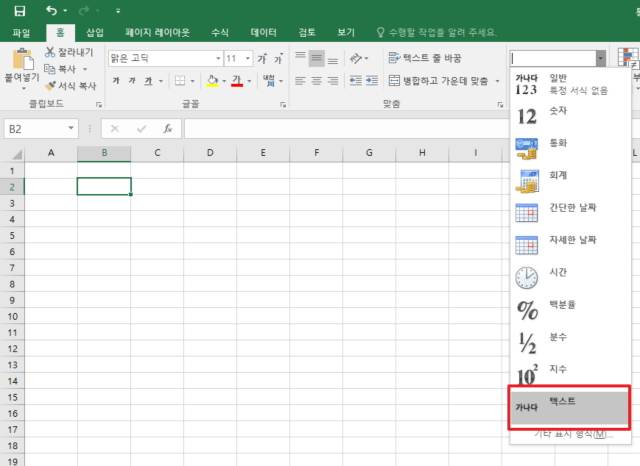The height and width of the screenshot is (466, 640).
Task: Select column D header
Action: [x=210, y=153]
